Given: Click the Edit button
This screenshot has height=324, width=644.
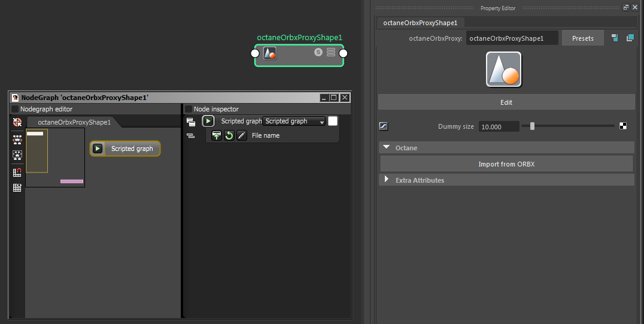Looking at the screenshot, I should coord(506,102).
